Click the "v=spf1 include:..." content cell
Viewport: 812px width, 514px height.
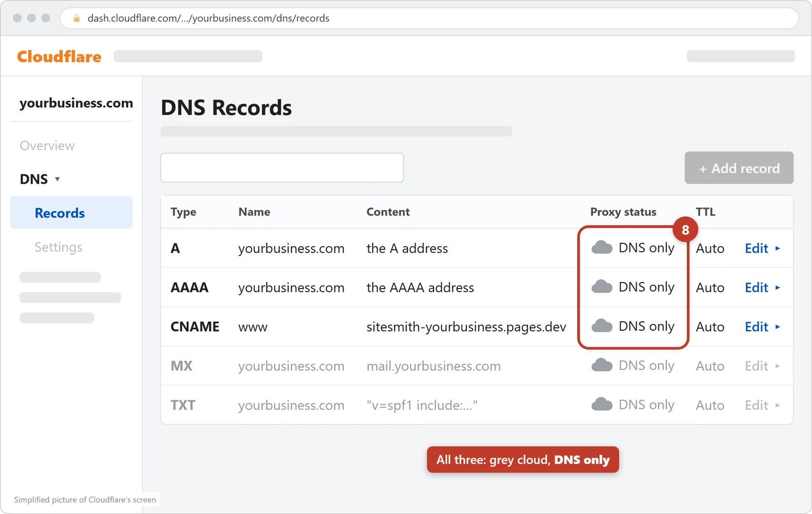coord(422,405)
